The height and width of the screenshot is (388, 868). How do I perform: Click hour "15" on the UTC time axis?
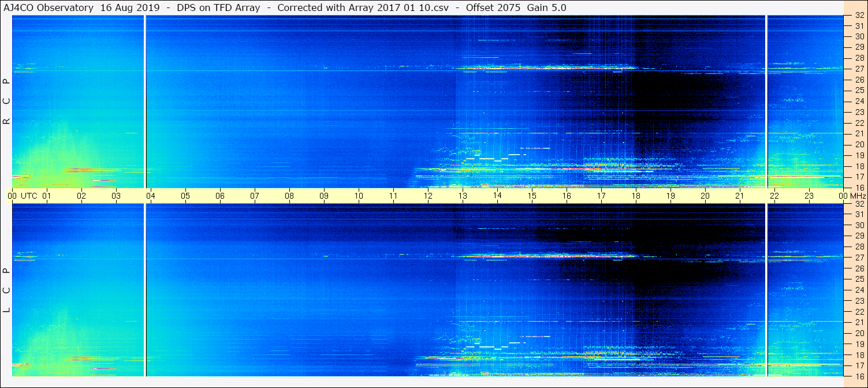pyautogui.click(x=532, y=196)
